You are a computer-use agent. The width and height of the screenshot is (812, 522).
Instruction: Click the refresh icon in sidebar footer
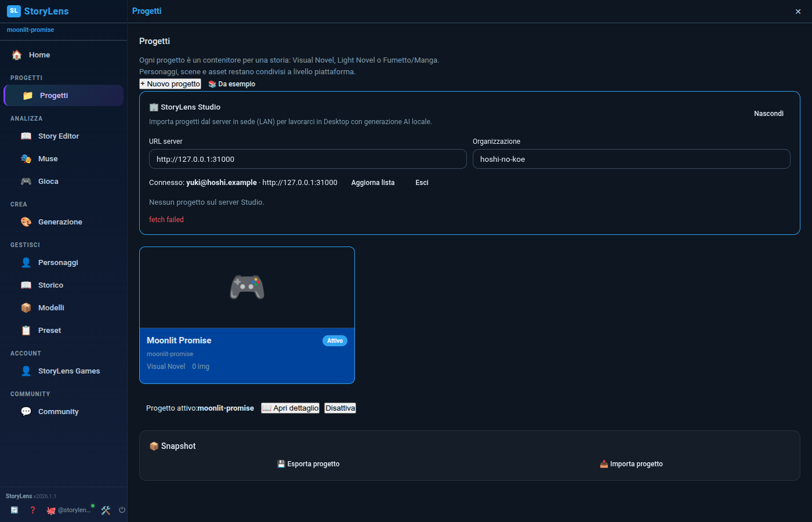coord(14,510)
